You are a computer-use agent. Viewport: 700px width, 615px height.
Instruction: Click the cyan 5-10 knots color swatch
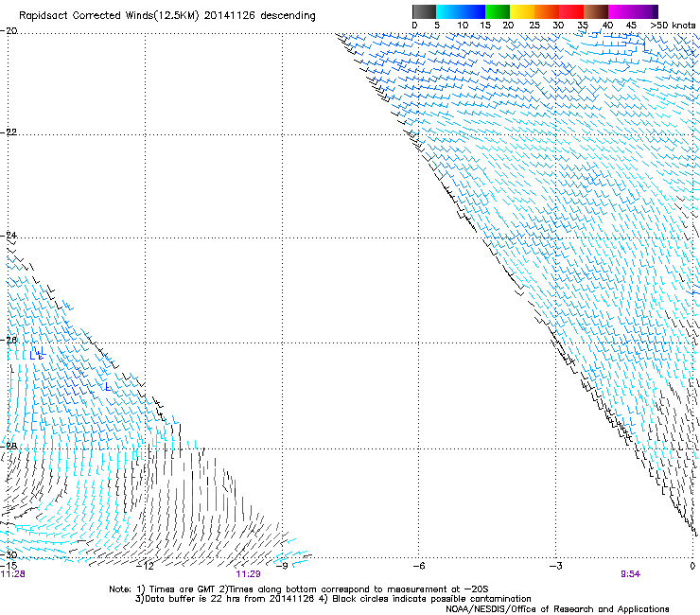(x=448, y=11)
